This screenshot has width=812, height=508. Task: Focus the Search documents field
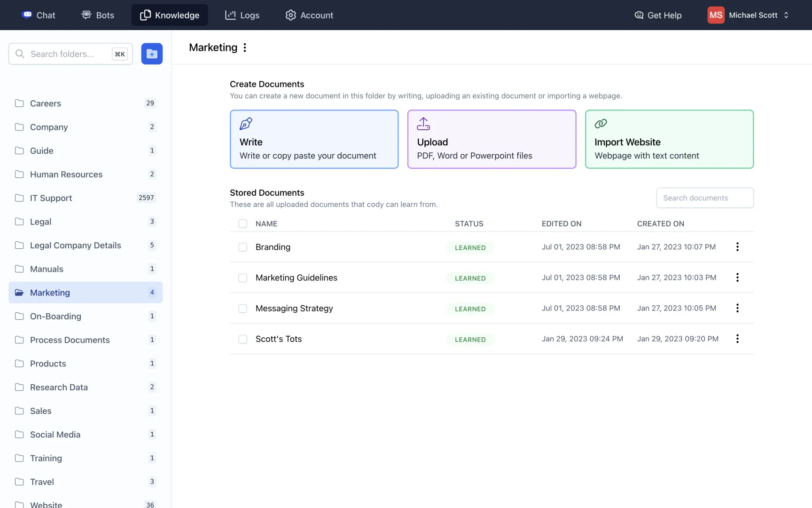[x=704, y=198]
